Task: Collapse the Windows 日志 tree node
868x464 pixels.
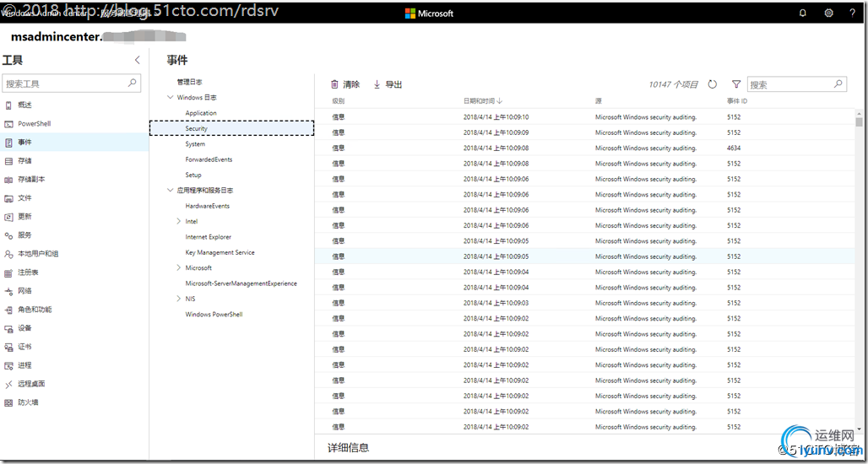Action: [170, 98]
